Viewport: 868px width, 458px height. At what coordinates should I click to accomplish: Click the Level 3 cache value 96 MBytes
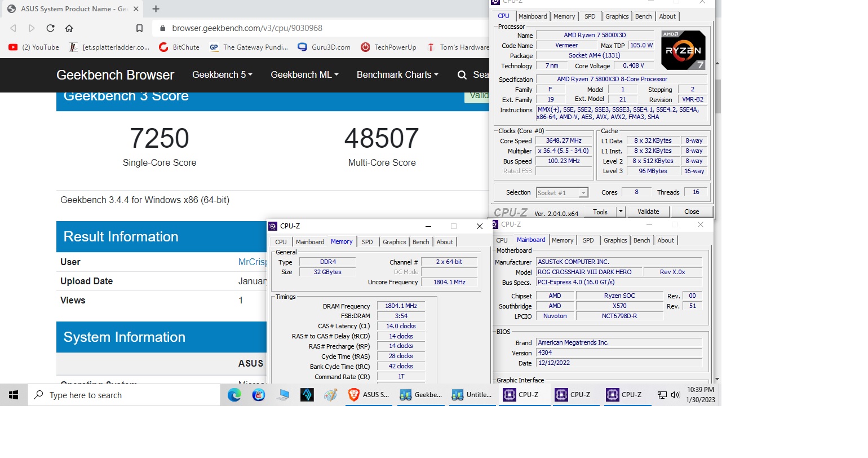pyautogui.click(x=653, y=171)
